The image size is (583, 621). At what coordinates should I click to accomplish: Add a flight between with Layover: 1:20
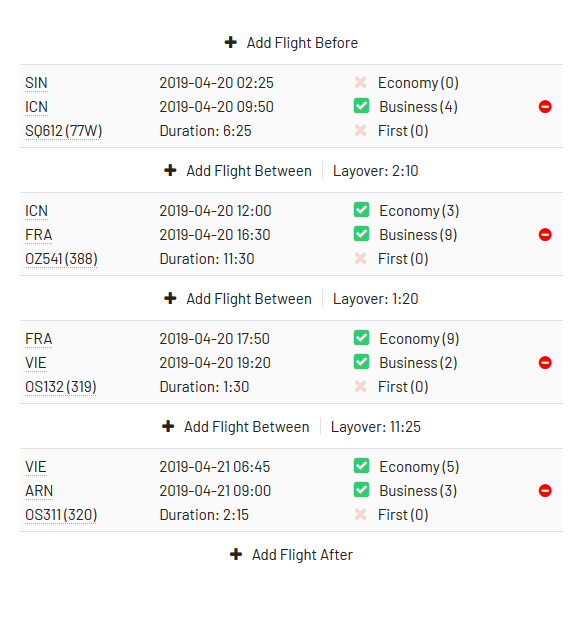pos(238,299)
